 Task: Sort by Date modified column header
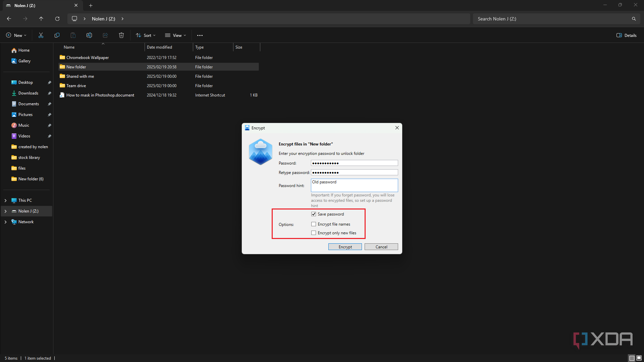pyautogui.click(x=169, y=47)
